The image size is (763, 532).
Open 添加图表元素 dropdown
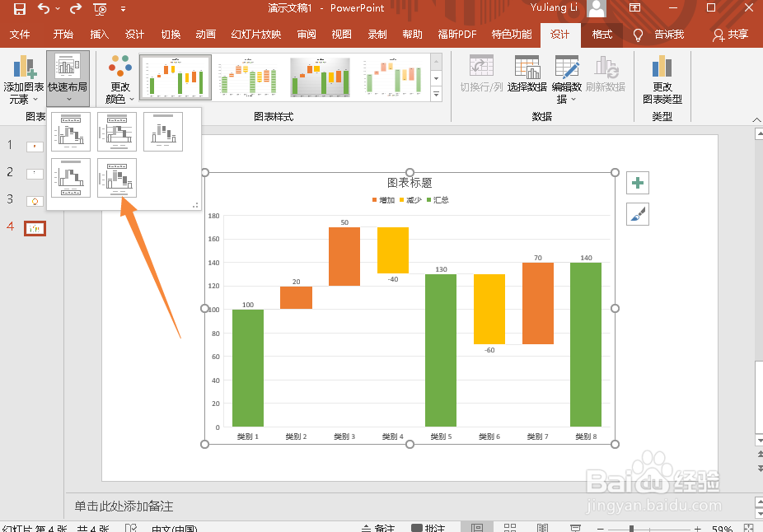coord(23,79)
